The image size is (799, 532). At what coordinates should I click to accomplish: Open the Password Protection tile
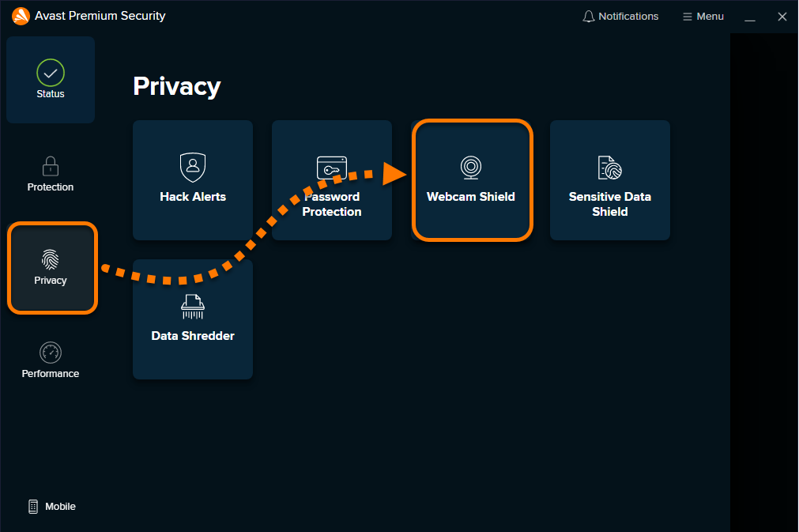point(332,180)
